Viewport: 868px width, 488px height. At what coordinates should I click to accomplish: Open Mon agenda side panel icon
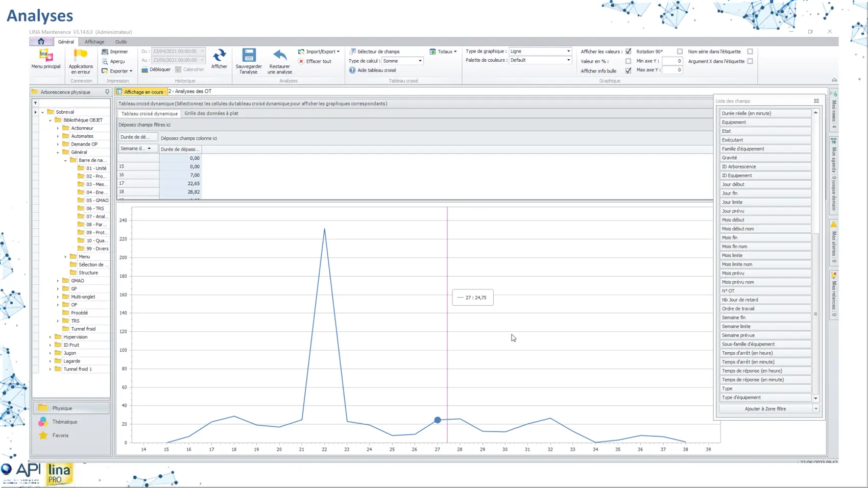coord(834,141)
